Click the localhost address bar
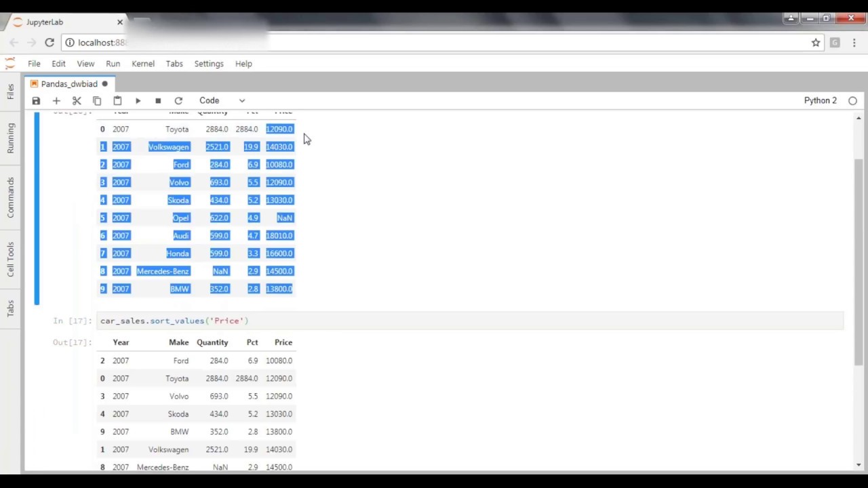 point(441,43)
